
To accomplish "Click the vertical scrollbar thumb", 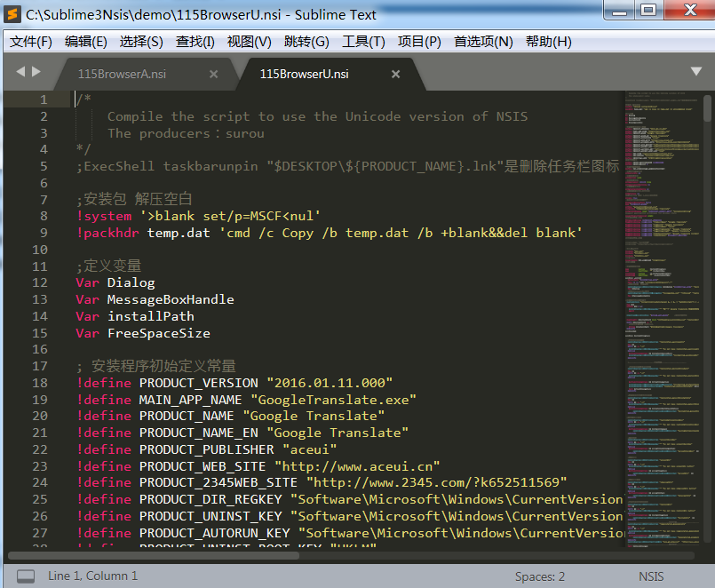I will pos(707,108).
